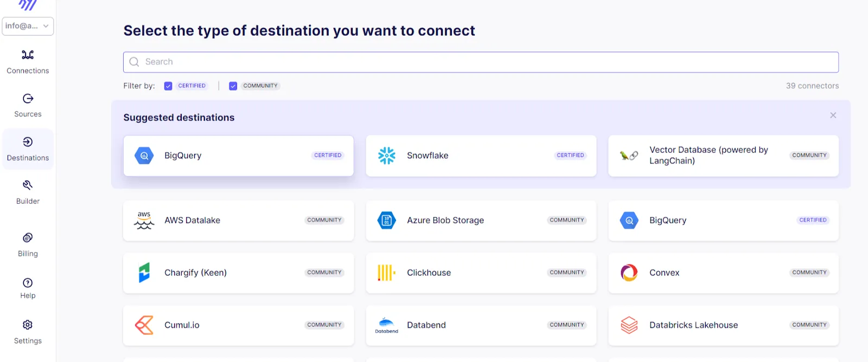Screen dimensions: 868x362
Task: Click the Convex circular logo
Action: point(629,273)
